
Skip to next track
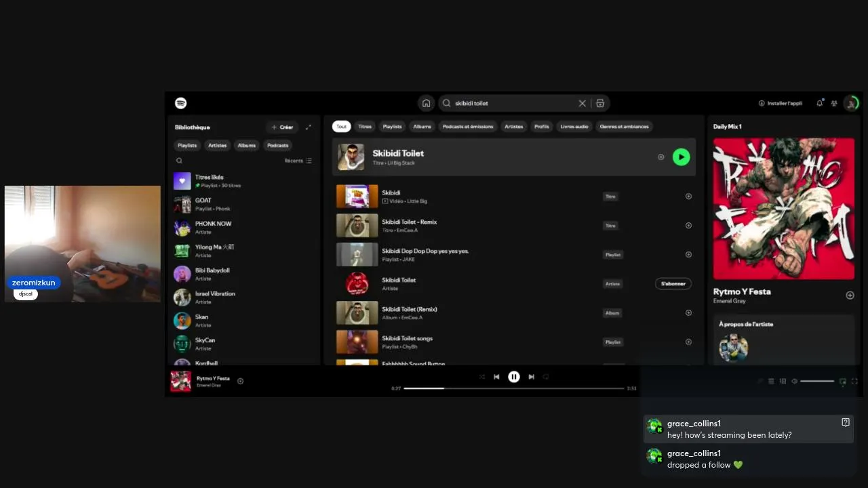532,377
